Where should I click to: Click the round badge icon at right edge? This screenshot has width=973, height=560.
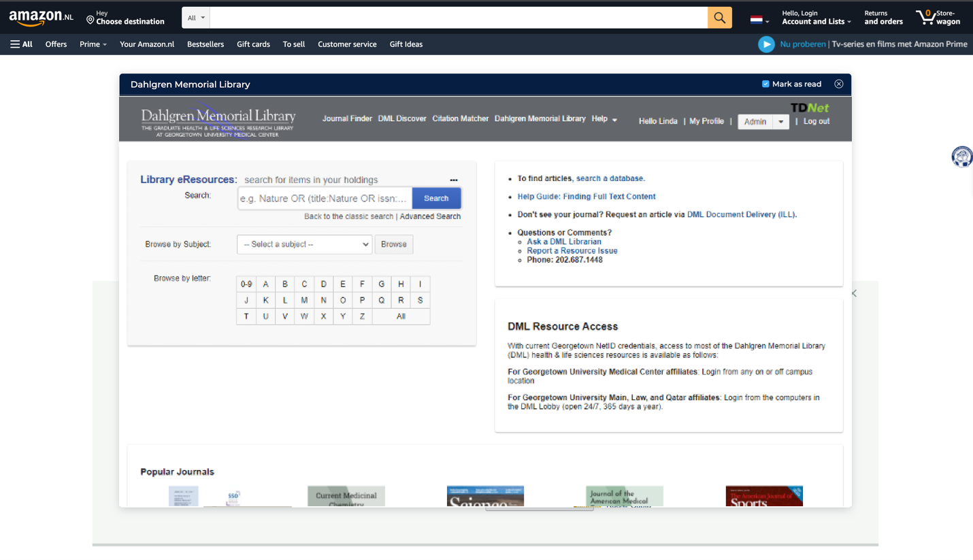[962, 157]
